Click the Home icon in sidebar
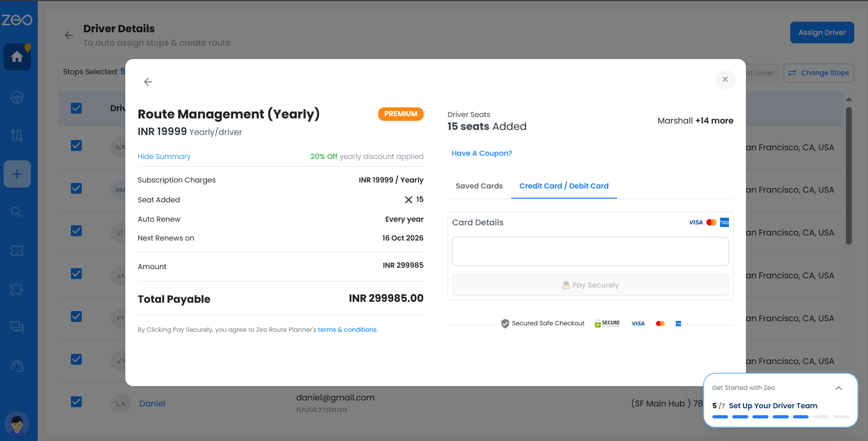The width and height of the screenshot is (868, 441). [17, 57]
